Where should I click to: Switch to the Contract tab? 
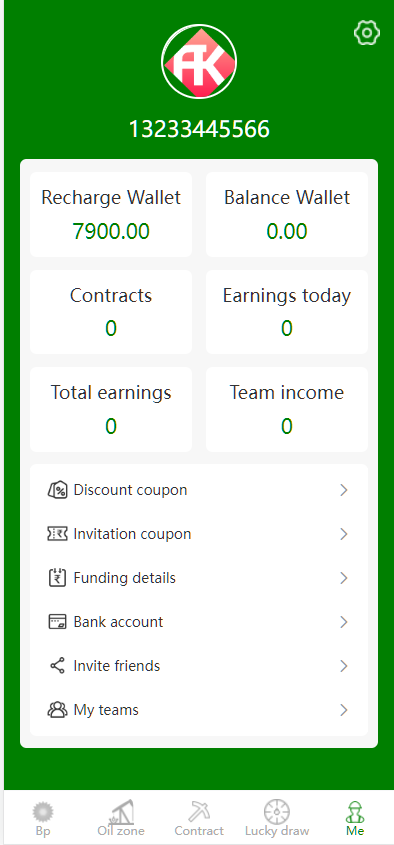(199, 818)
